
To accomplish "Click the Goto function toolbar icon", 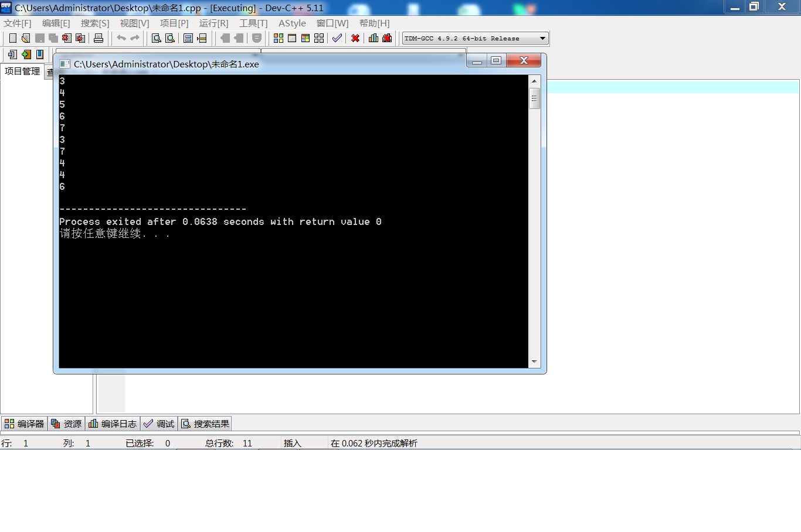I will 188,38.
